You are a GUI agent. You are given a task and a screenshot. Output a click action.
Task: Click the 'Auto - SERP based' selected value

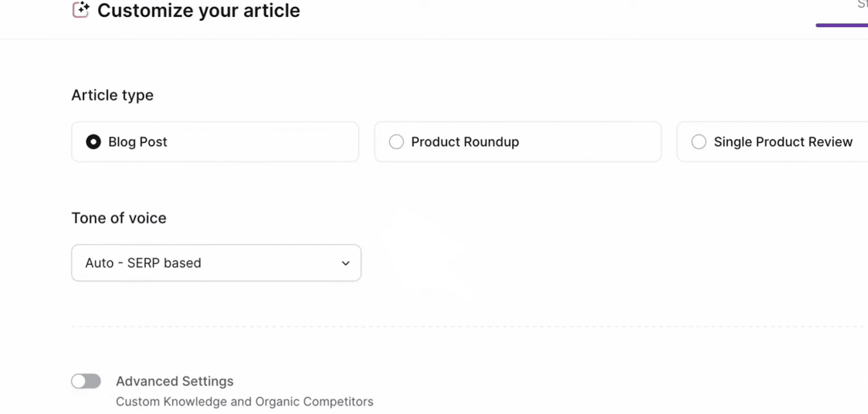point(143,263)
